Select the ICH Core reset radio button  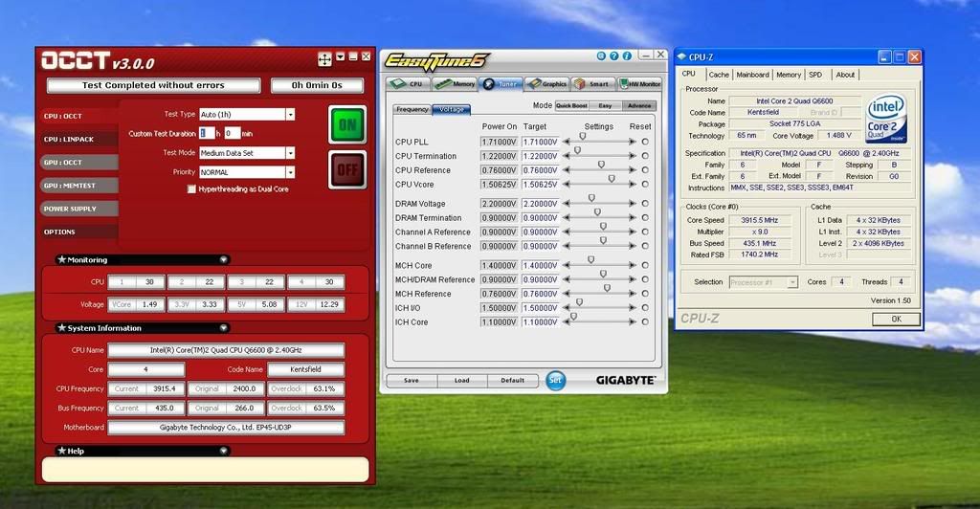tap(645, 322)
